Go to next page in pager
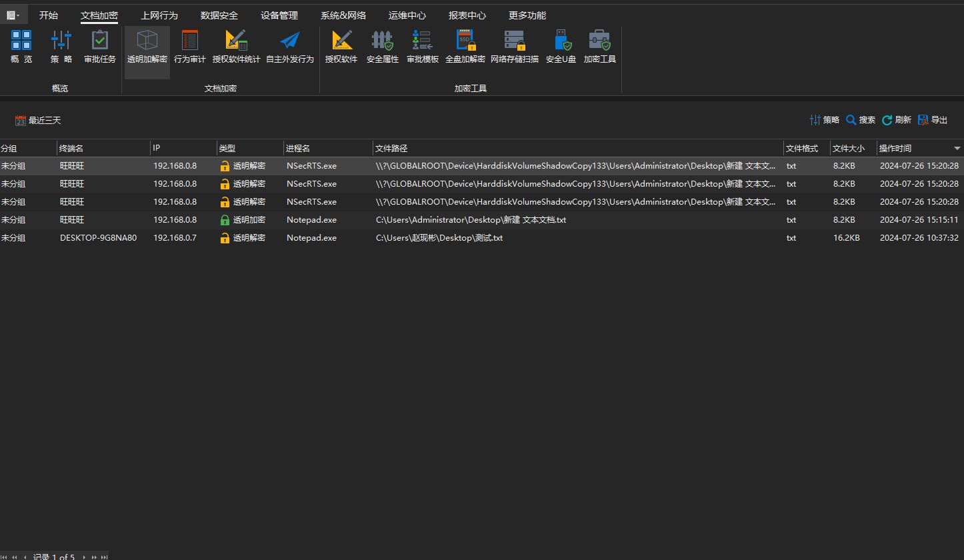The image size is (964, 560). click(x=94, y=557)
